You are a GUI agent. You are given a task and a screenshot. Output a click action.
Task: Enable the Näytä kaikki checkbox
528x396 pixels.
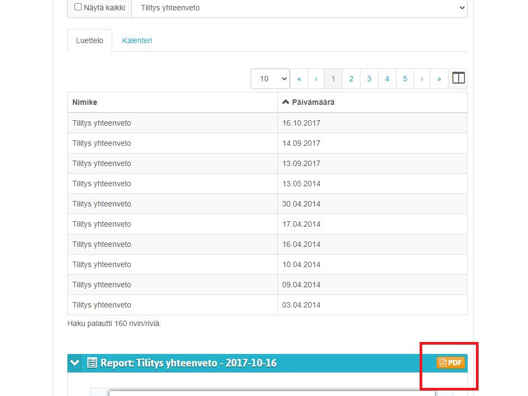pyautogui.click(x=78, y=7)
